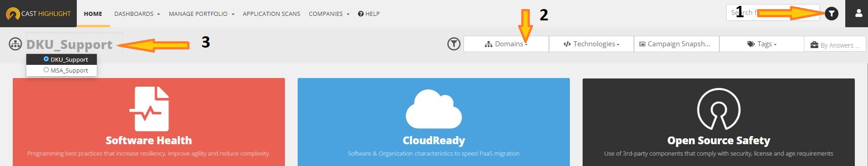Go to APPLICATION SCANS
This screenshot has width=868, height=166.
(271, 14)
